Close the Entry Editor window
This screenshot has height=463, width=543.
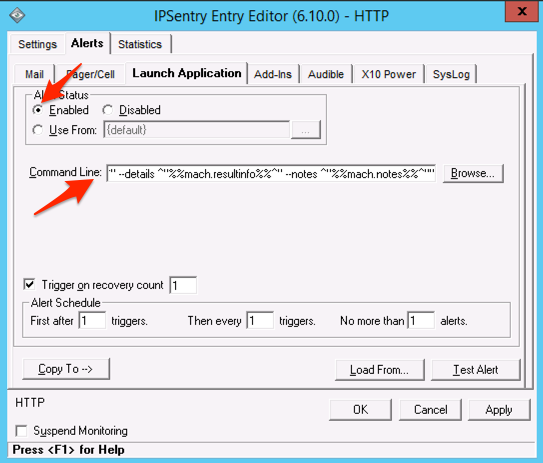[x=522, y=11]
